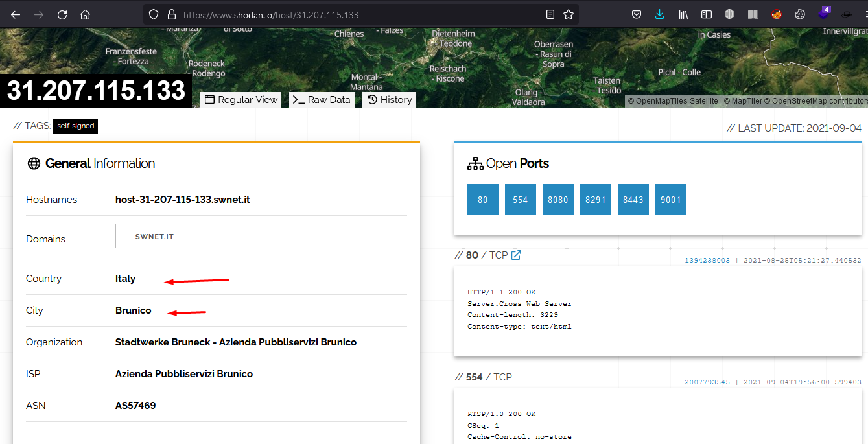
Task: Click the SWNET.IT domain button
Action: tap(154, 237)
